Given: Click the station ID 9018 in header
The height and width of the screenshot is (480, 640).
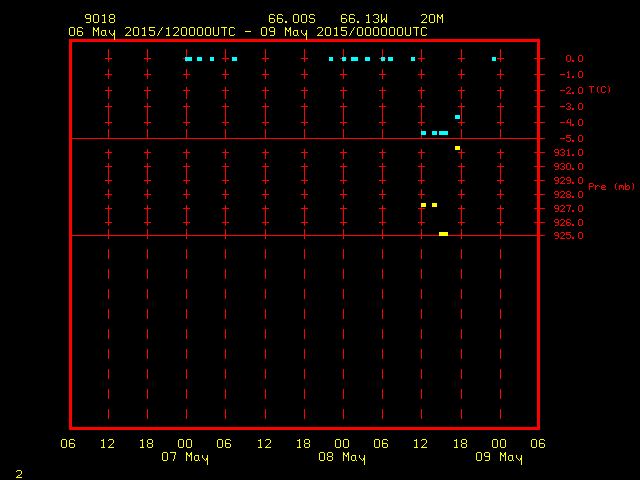Looking at the screenshot, I should 99,19.
